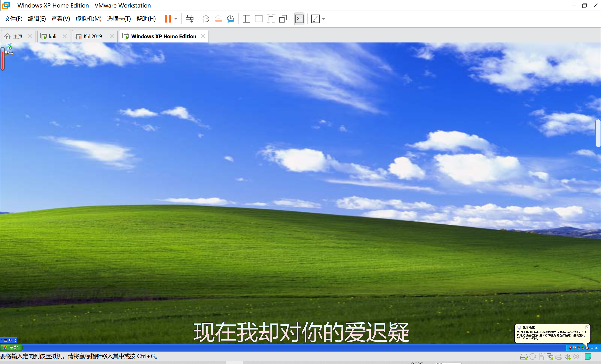Take a snapshot using the clock-plus icon
This screenshot has height=364, width=601.
(x=206, y=19)
